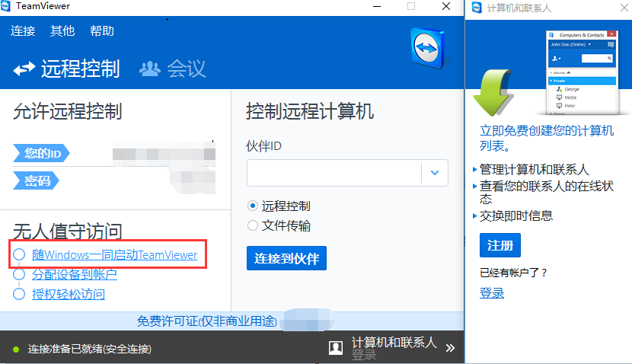Click 连接准备已就绪 status text
The height and width of the screenshot is (364, 632).
(x=90, y=349)
